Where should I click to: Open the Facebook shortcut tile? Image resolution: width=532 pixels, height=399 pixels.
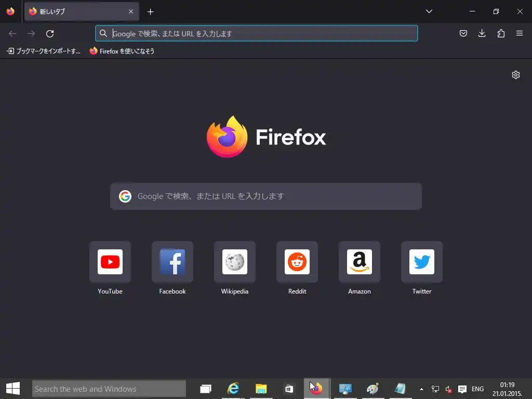[x=172, y=262]
